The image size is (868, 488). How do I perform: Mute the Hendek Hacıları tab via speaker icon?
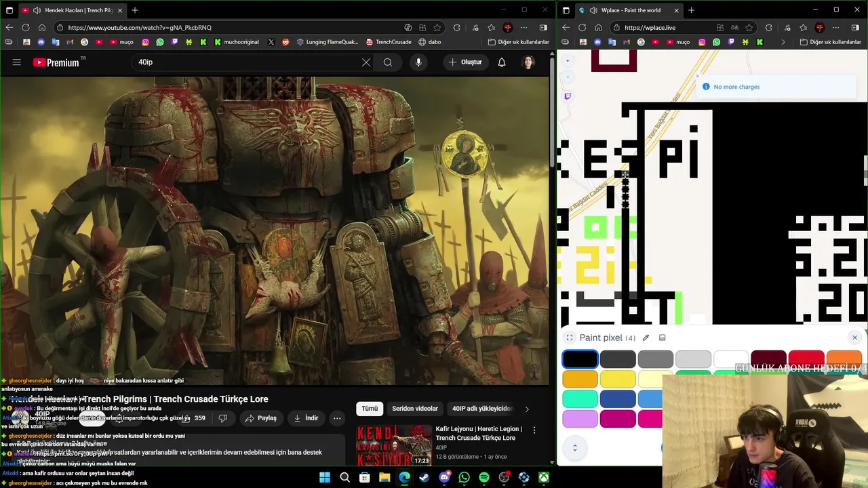coord(35,10)
